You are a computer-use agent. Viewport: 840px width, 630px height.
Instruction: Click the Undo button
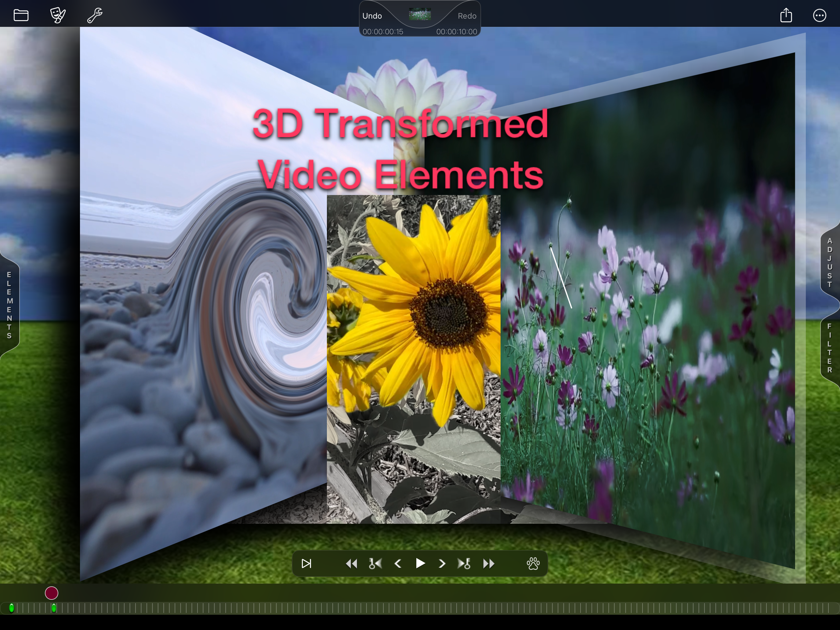click(x=372, y=16)
